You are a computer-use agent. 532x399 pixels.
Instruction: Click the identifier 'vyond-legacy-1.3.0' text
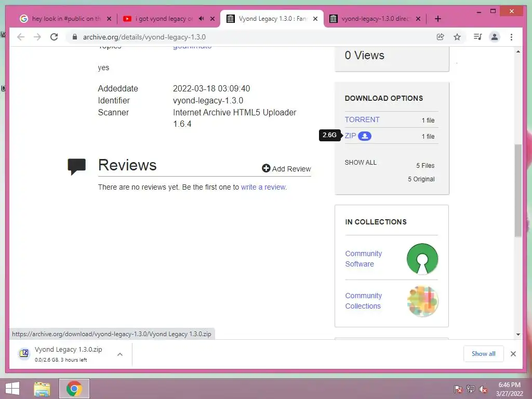click(208, 100)
